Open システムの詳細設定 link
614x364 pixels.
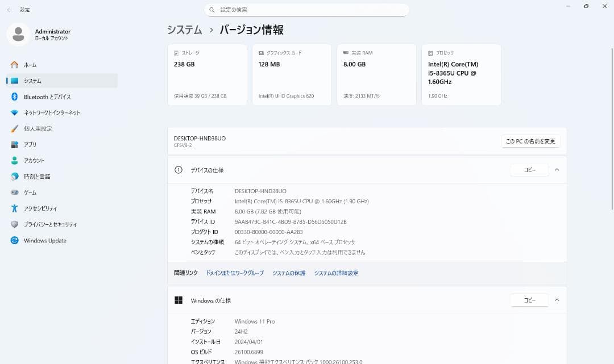pyautogui.click(x=337, y=273)
